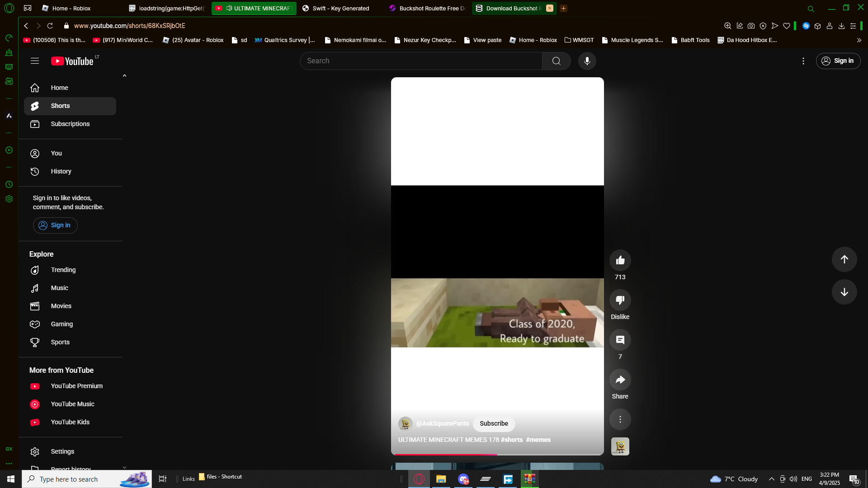Open AskSquarePants channel avatar
868x488 pixels.
click(406, 424)
